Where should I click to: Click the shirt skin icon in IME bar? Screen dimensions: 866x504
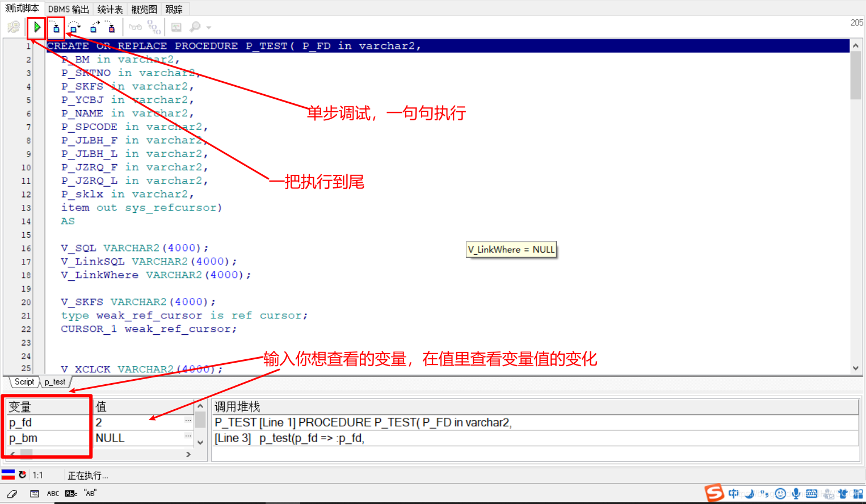[x=843, y=494]
